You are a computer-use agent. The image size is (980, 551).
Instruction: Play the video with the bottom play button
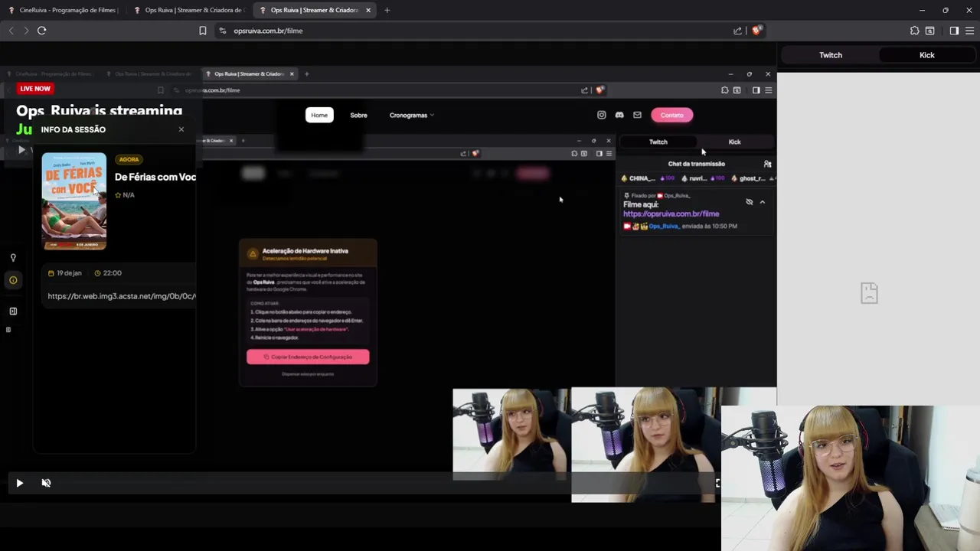point(20,483)
